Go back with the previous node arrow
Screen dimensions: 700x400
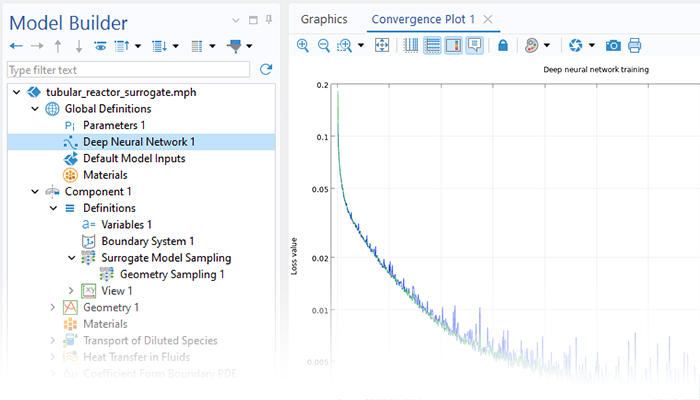16,46
